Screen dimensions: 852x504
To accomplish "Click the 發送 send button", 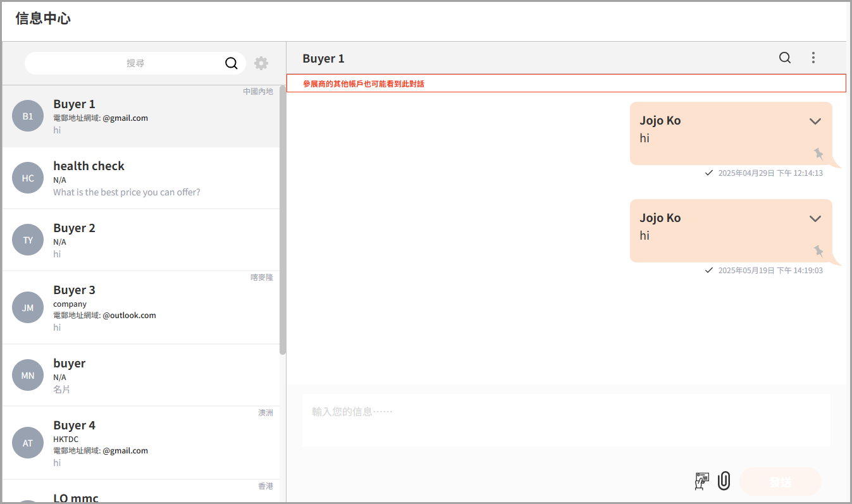I will tap(781, 482).
